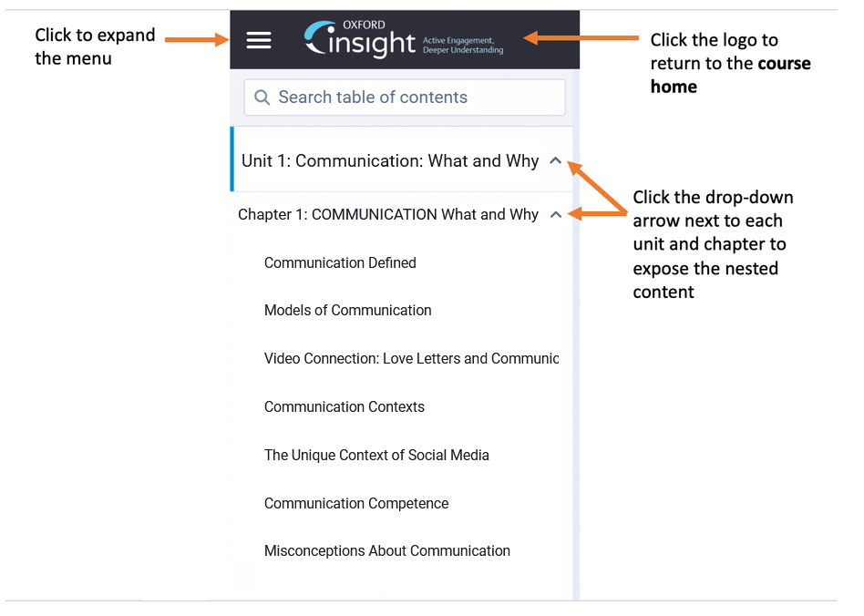864x616 pixels.
Task: Collapse Unit 1 using its chevron
Action: click(555, 161)
